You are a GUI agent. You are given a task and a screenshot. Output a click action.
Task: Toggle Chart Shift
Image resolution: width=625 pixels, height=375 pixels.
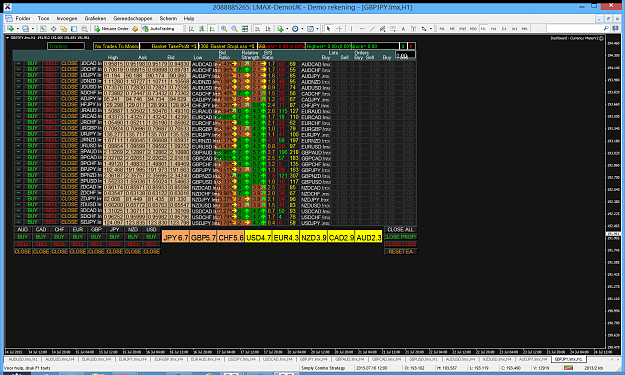point(268,29)
